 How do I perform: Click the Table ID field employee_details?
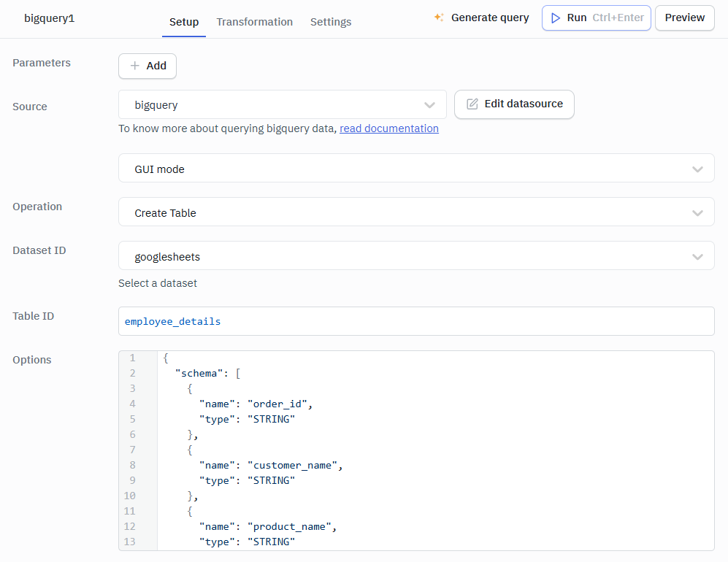point(416,321)
